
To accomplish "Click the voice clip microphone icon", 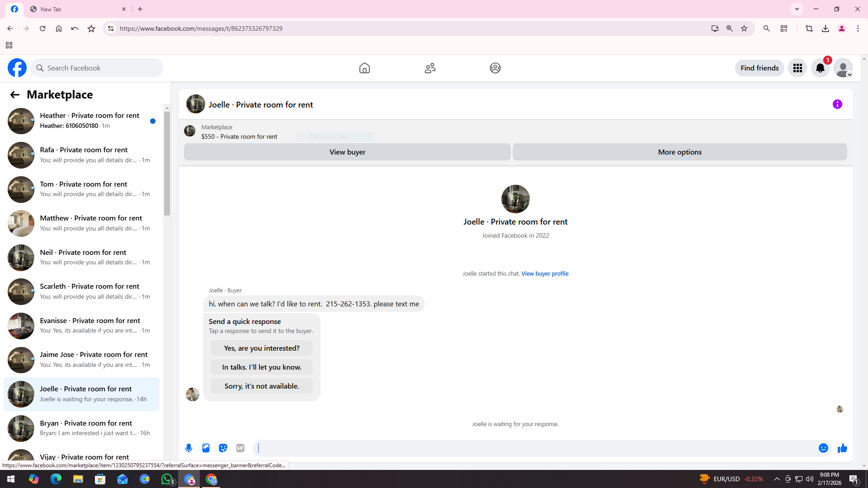I will pyautogui.click(x=189, y=448).
